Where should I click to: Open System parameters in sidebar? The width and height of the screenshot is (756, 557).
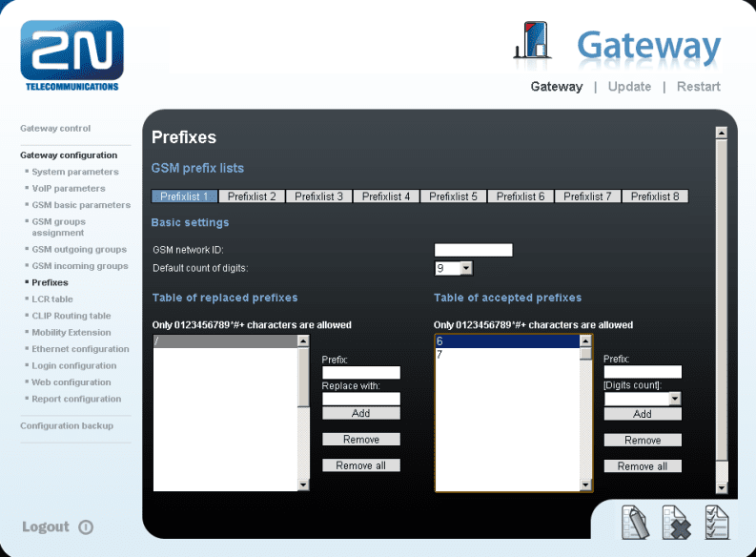pyautogui.click(x=75, y=172)
